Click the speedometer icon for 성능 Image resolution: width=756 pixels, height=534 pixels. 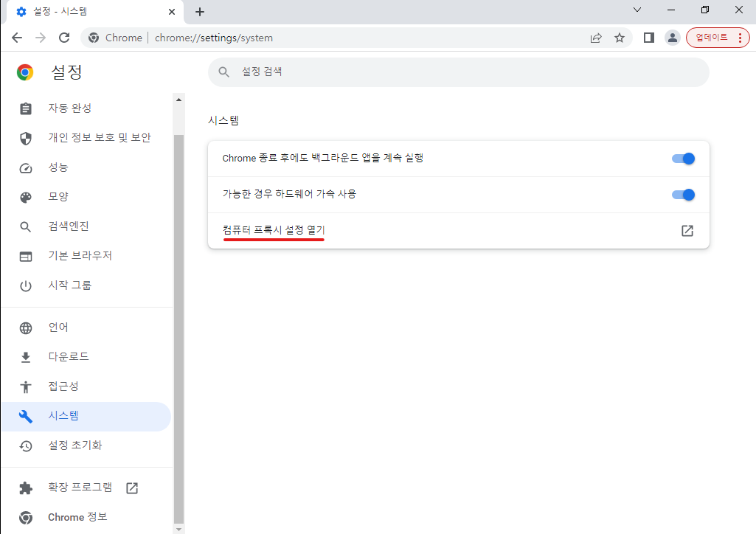[x=26, y=168]
